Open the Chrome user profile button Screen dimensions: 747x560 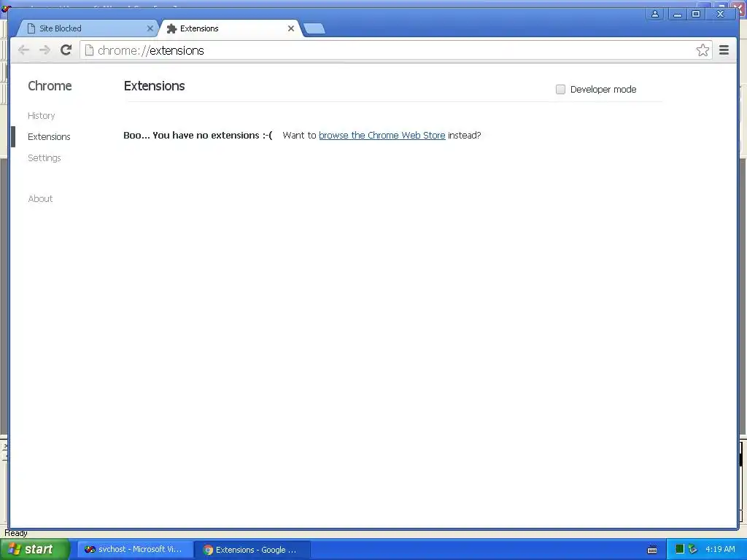(655, 14)
